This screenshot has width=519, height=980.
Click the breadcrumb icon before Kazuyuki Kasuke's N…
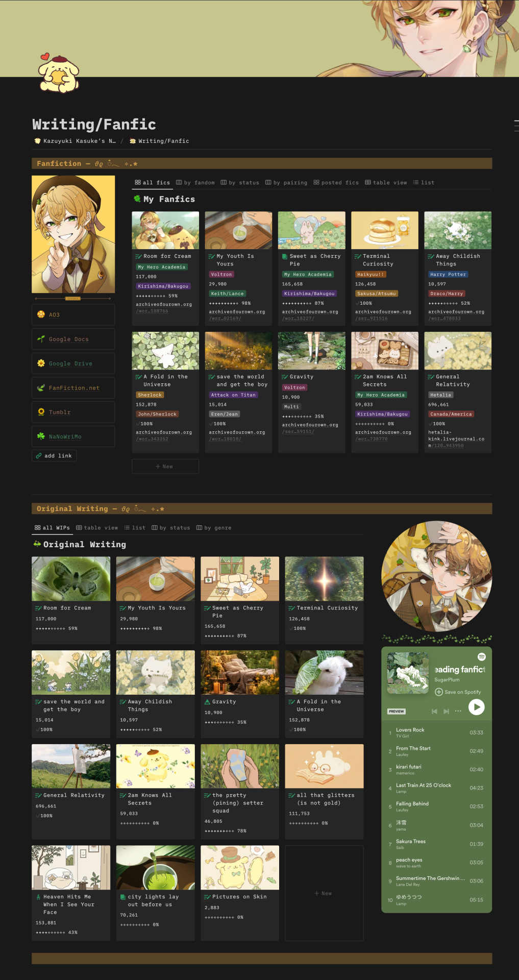(x=37, y=141)
